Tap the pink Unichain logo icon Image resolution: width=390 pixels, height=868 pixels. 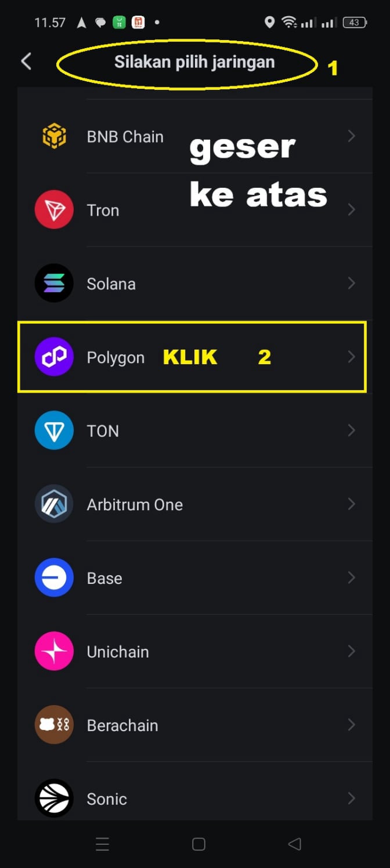pyautogui.click(x=54, y=652)
